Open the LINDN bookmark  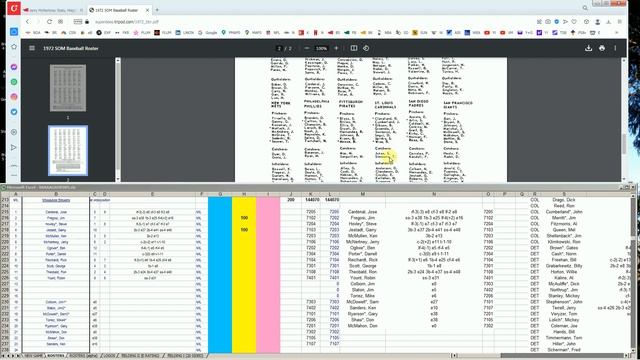(x=185, y=32)
